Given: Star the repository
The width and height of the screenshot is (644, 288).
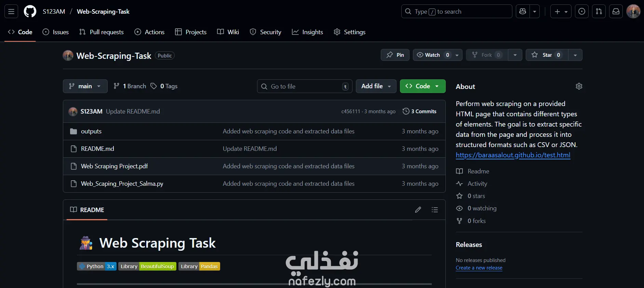Looking at the screenshot, I should tap(547, 55).
